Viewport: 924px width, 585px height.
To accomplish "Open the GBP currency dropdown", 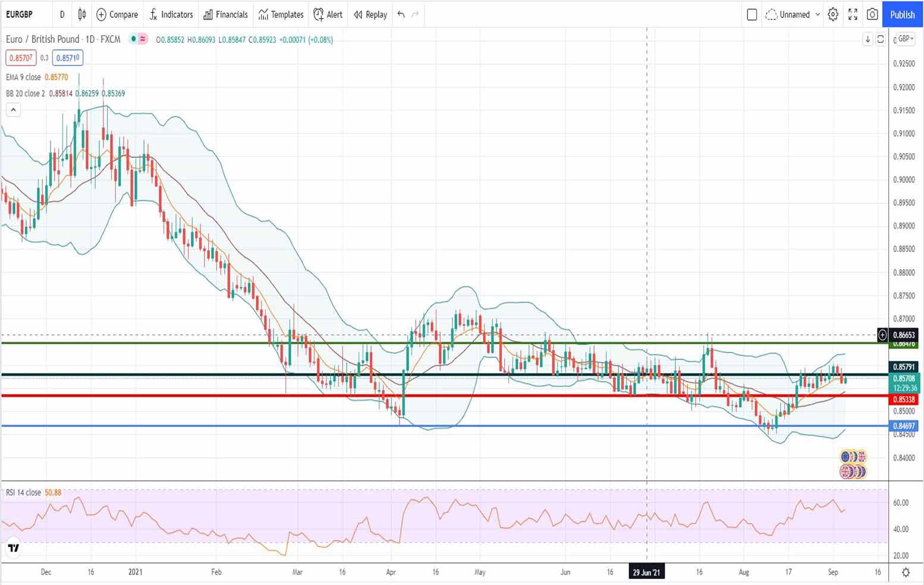I will [906, 39].
